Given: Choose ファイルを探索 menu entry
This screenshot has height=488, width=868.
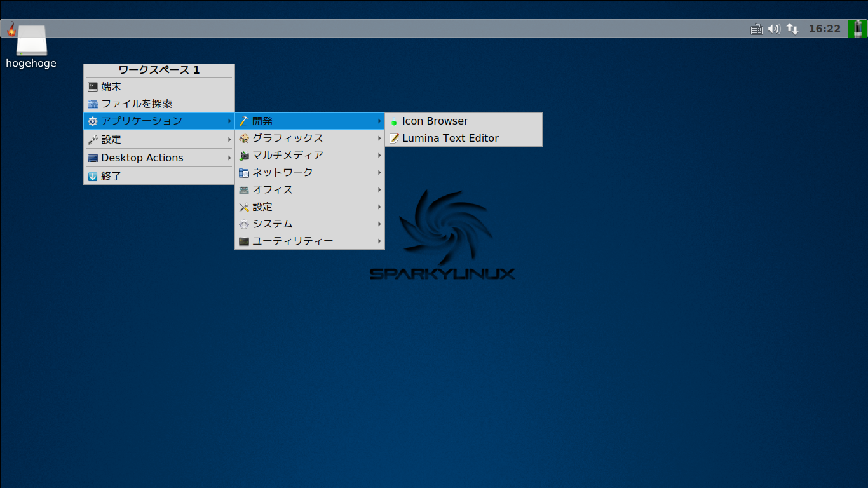Looking at the screenshot, I should tap(159, 104).
